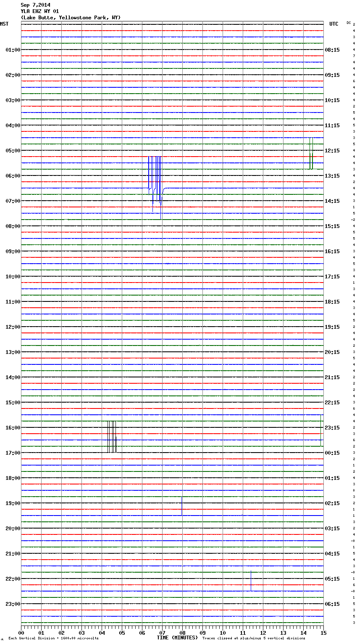Select the MST row label "14:00"
357x644 pixels.
coord(13,377)
